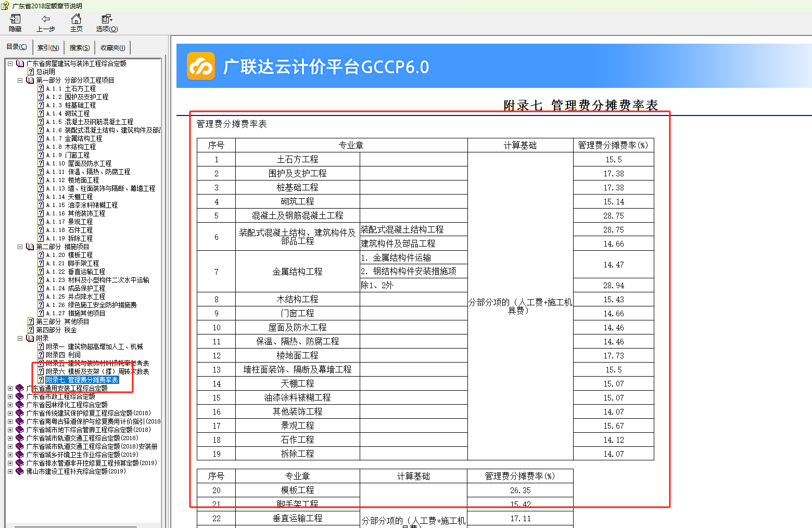The image size is (812, 528).
Task: Select 广东省城市地下综合管廊工程综合定额(2018) book
Action: [88, 430]
